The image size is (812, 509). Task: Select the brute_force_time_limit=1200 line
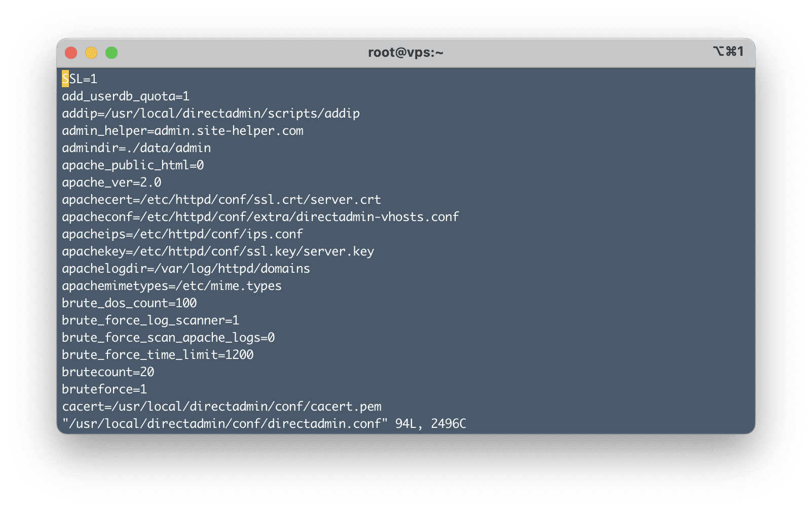[158, 355]
